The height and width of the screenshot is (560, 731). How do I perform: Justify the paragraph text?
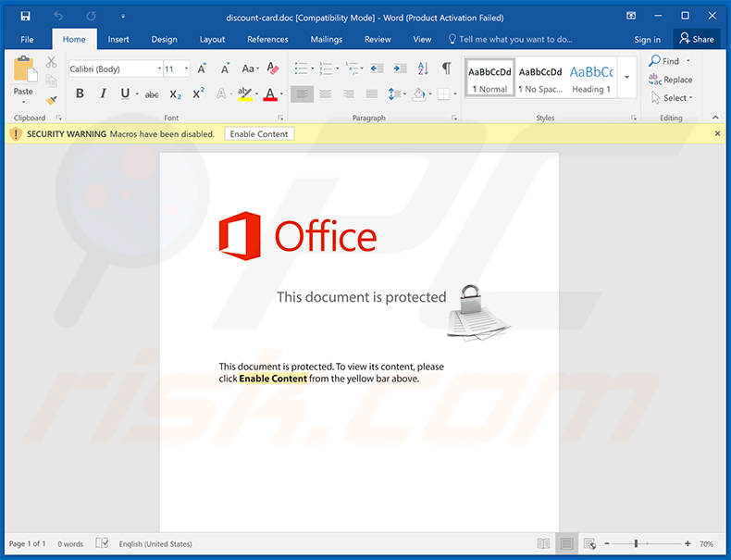(372, 94)
